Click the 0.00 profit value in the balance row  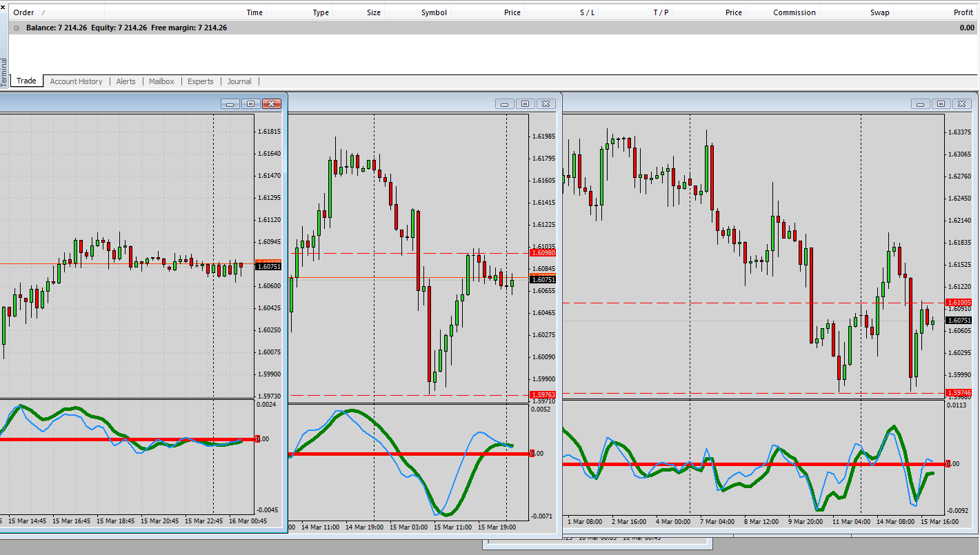(966, 28)
